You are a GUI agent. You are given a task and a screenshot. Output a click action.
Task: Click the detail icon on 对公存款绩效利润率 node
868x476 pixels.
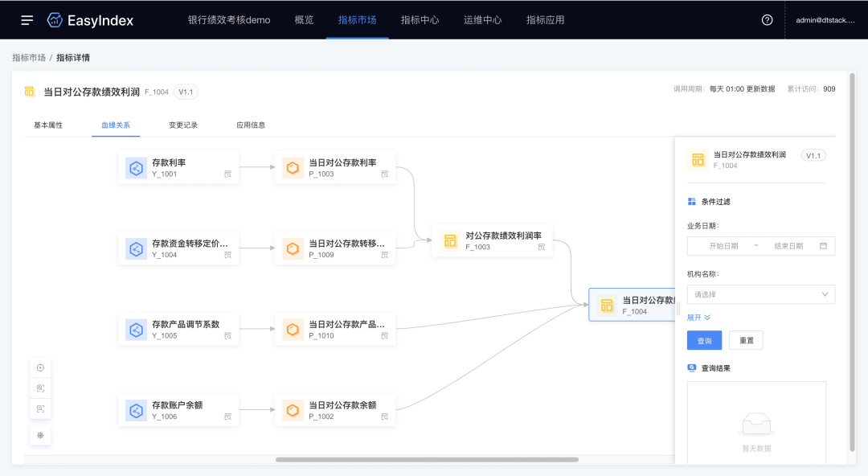click(x=541, y=247)
